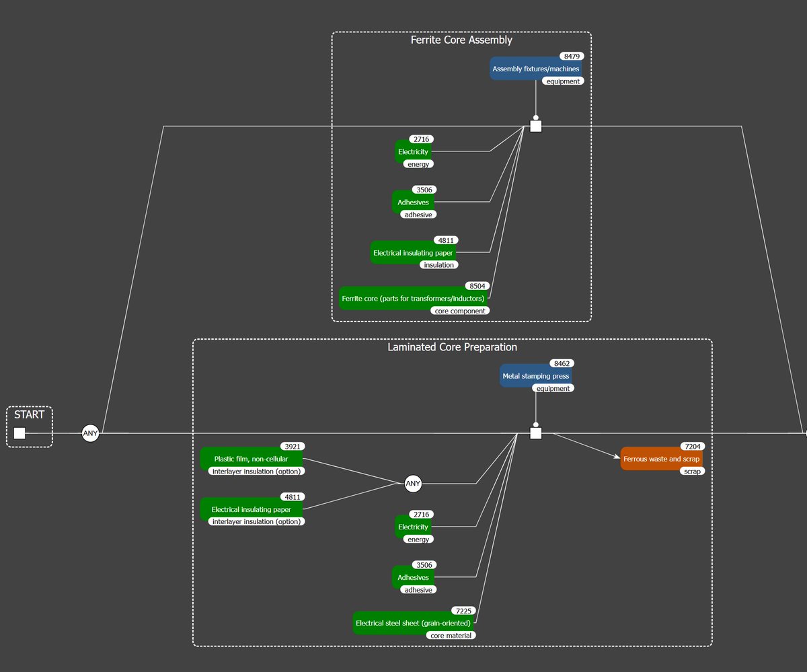
Task: Click the adhesive tag in Ferrite Core Assembly
Action: [418, 215]
